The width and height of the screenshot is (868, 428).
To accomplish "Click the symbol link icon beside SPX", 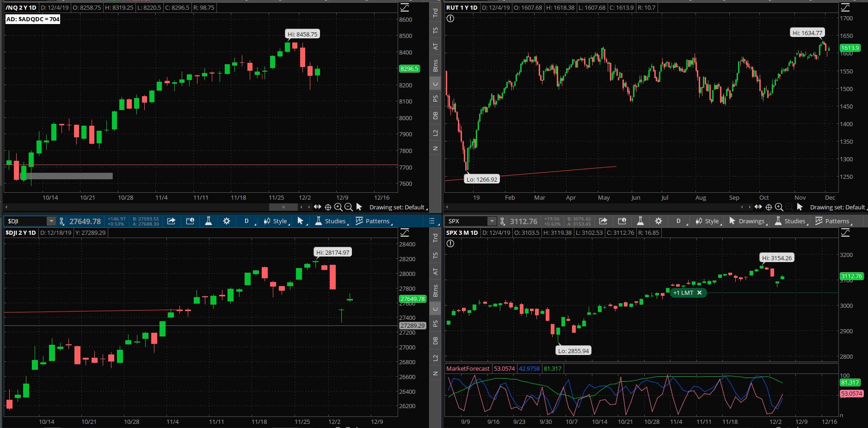I will [503, 221].
